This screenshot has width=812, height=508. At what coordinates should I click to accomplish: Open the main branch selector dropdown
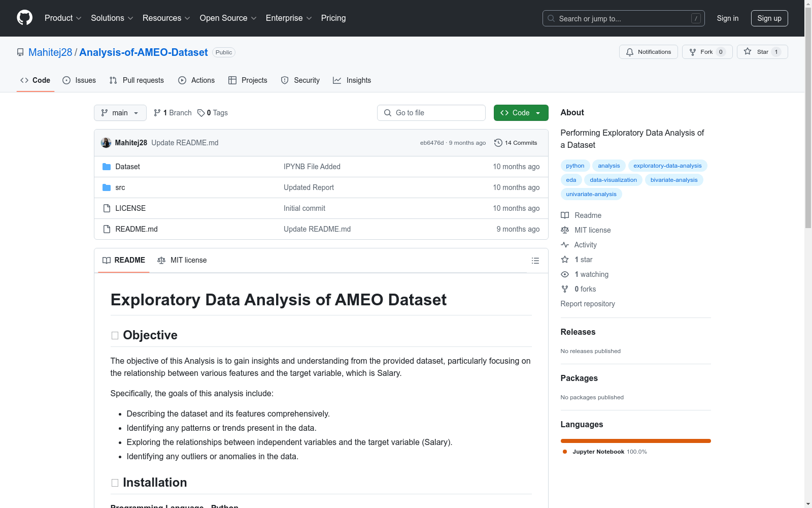[120, 113]
